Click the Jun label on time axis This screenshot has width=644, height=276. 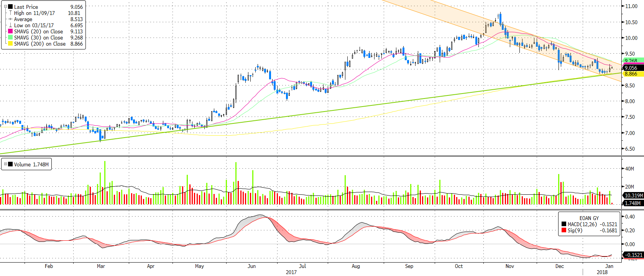pos(251,266)
